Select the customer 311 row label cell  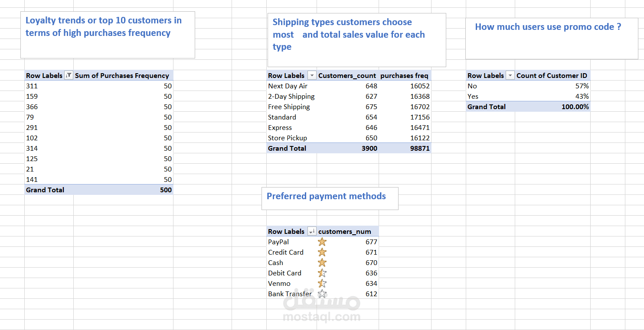pyautogui.click(x=32, y=86)
